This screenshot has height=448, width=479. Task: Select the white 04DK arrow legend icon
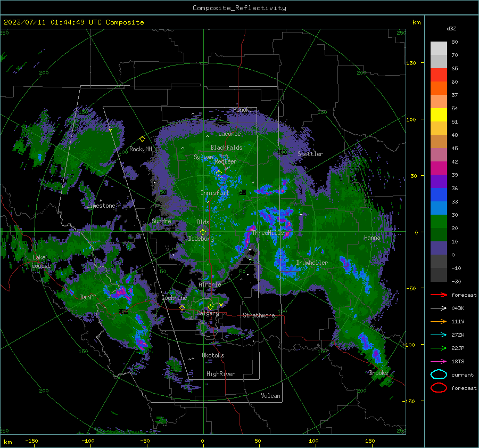(x=439, y=308)
